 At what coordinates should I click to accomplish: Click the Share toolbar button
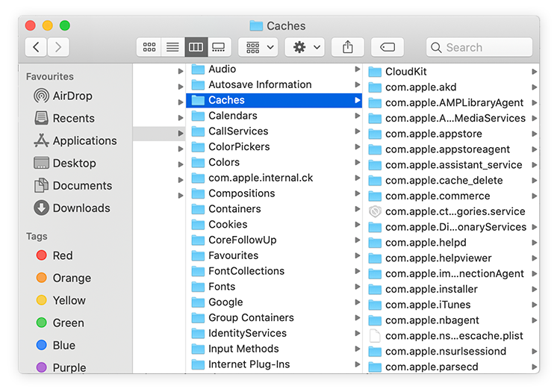(x=347, y=47)
